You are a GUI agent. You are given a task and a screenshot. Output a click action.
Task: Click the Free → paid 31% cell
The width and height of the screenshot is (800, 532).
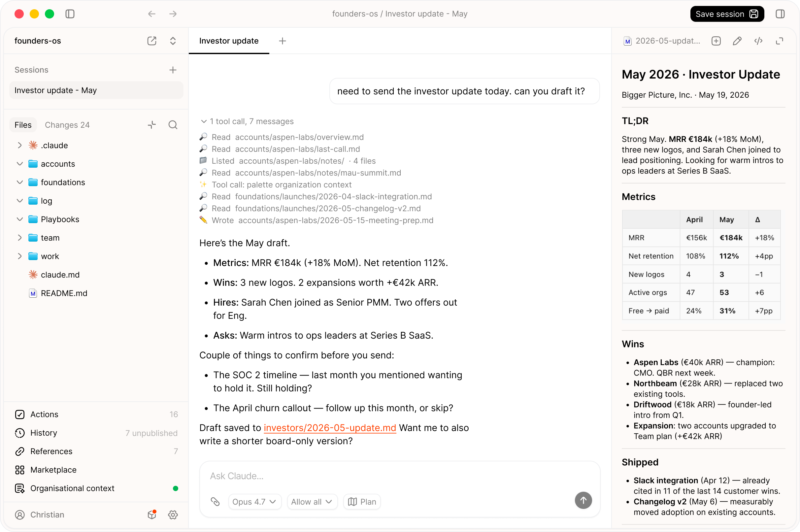tap(731, 311)
